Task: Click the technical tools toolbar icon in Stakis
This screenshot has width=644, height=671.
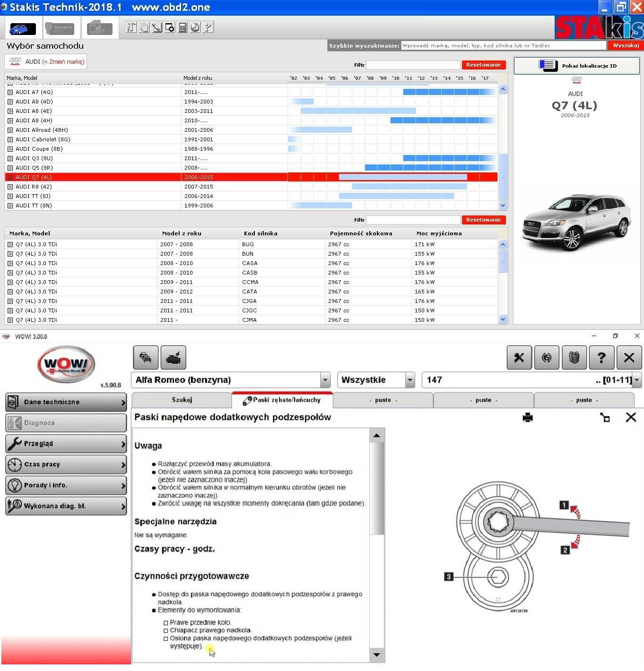Action: point(131,27)
